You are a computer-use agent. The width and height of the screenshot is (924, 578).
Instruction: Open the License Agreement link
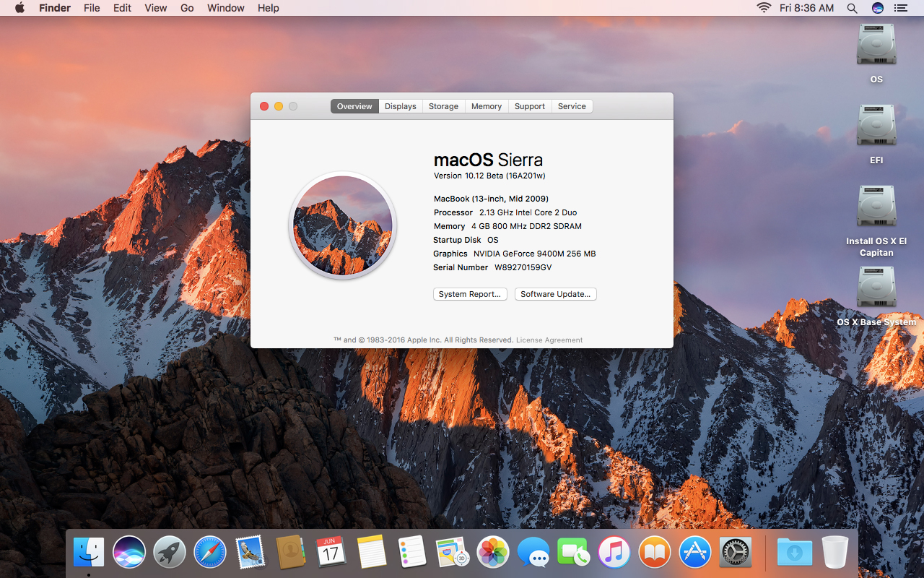[549, 340]
